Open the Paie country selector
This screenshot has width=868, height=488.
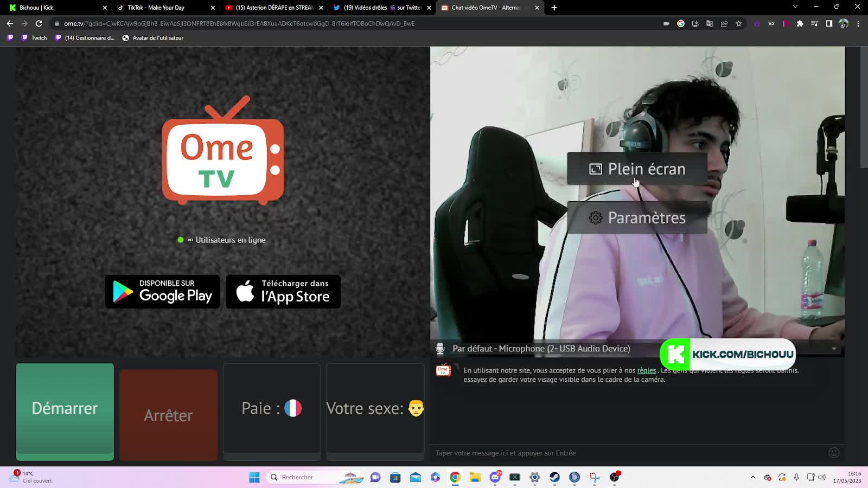(x=272, y=408)
